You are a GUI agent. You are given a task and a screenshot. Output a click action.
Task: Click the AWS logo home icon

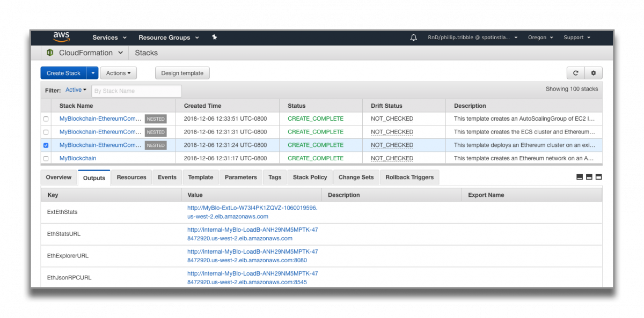pos(62,38)
